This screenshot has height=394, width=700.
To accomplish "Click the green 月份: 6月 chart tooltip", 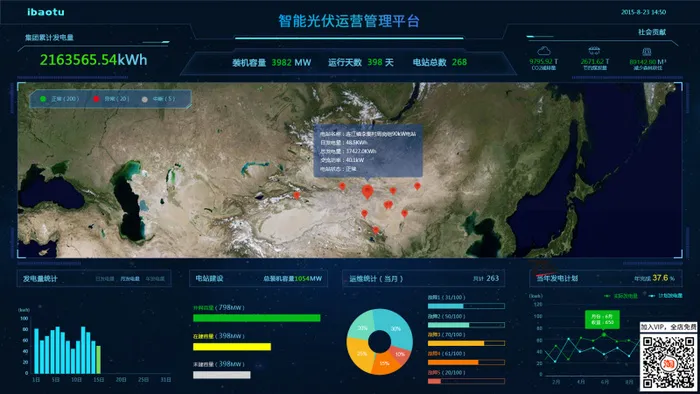I will tap(602, 319).
